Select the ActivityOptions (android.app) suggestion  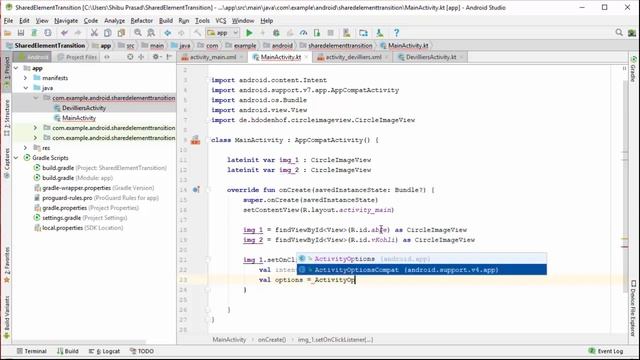(422, 259)
